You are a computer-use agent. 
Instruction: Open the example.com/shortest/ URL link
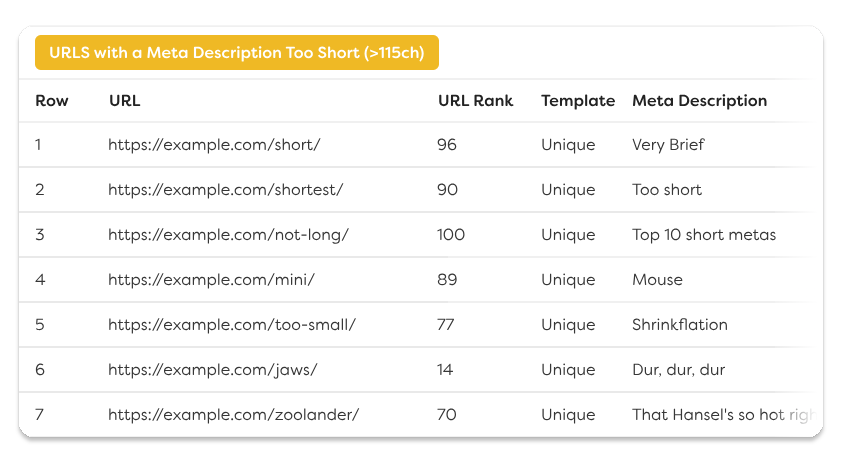coord(225,190)
